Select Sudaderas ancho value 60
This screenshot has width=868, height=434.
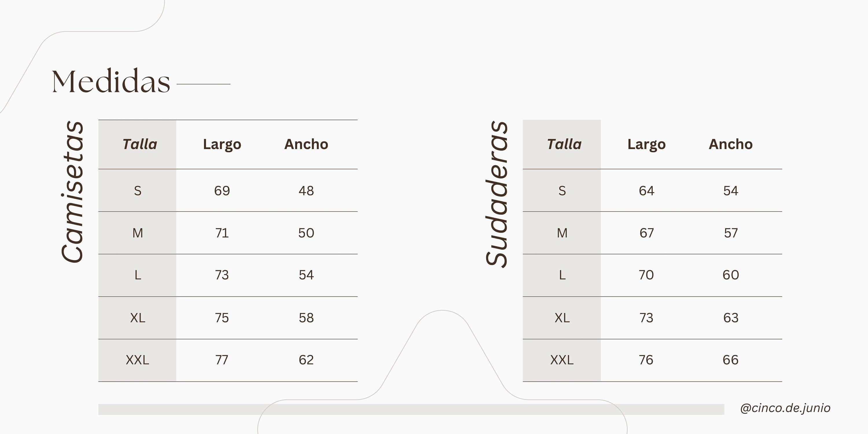pyautogui.click(x=731, y=275)
